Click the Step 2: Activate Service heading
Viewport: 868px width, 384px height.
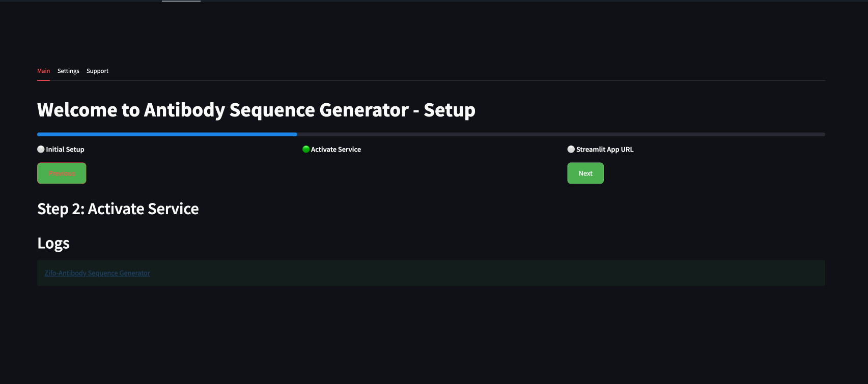(x=118, y=209)
